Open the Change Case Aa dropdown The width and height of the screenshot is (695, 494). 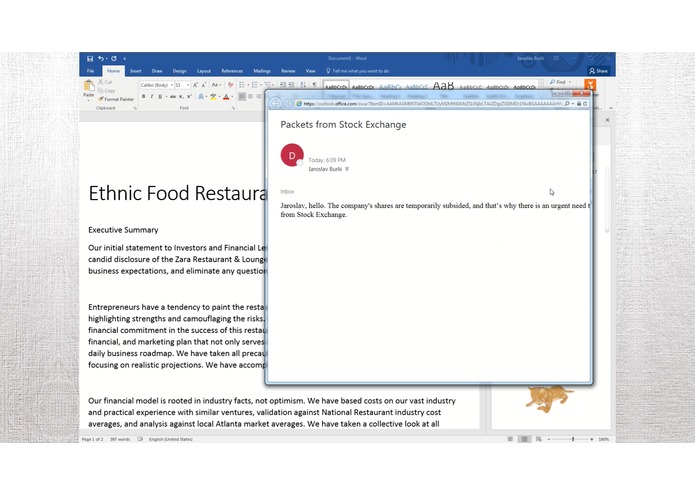216,85
